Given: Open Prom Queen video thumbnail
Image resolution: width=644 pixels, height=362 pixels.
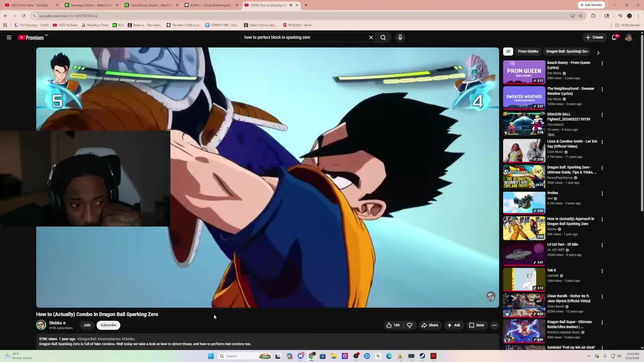Looking at the screenshot, I should 524,72.
